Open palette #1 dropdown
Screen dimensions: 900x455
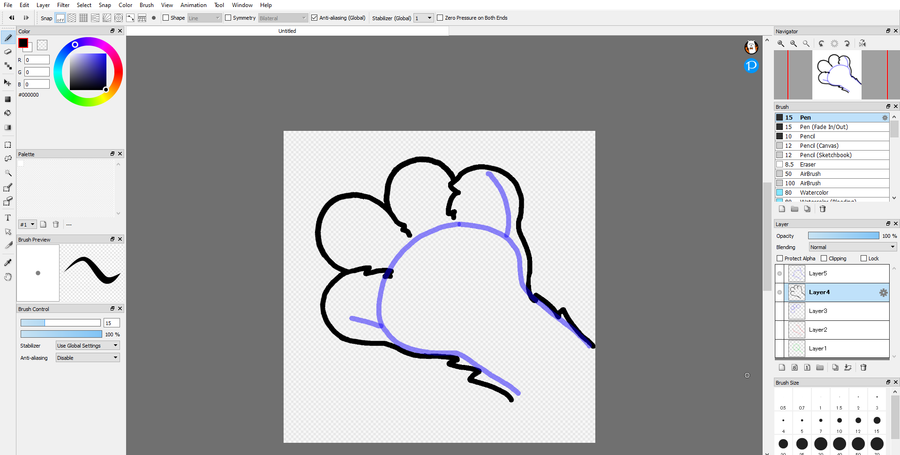tap(28, 224)
